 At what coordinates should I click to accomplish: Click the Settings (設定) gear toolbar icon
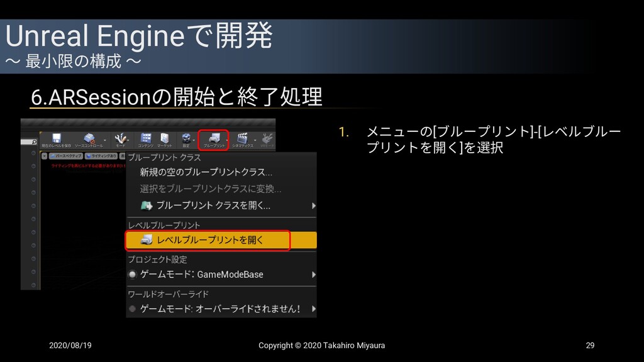[x=186, y=140]
